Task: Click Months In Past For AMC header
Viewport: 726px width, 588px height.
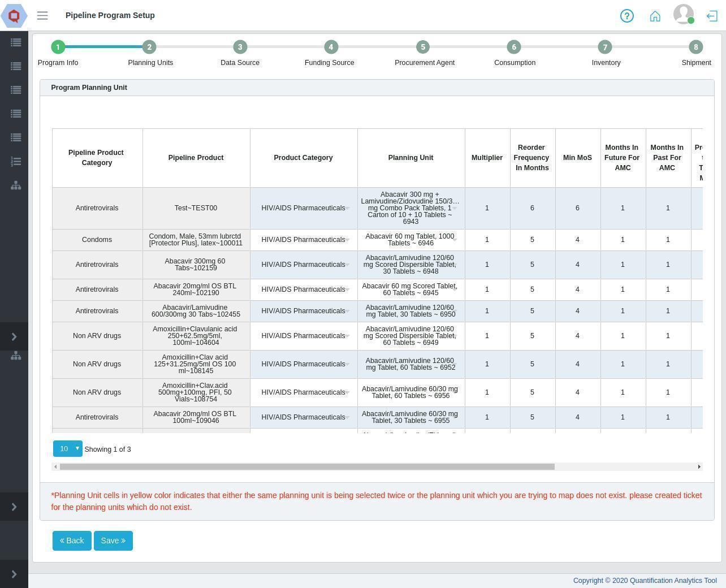Action: click(x=668, y=158)
